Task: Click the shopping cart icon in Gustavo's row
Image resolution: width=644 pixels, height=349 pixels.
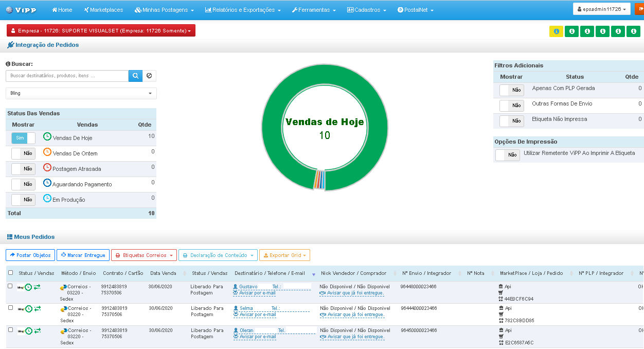Action: tap(501, 292)
